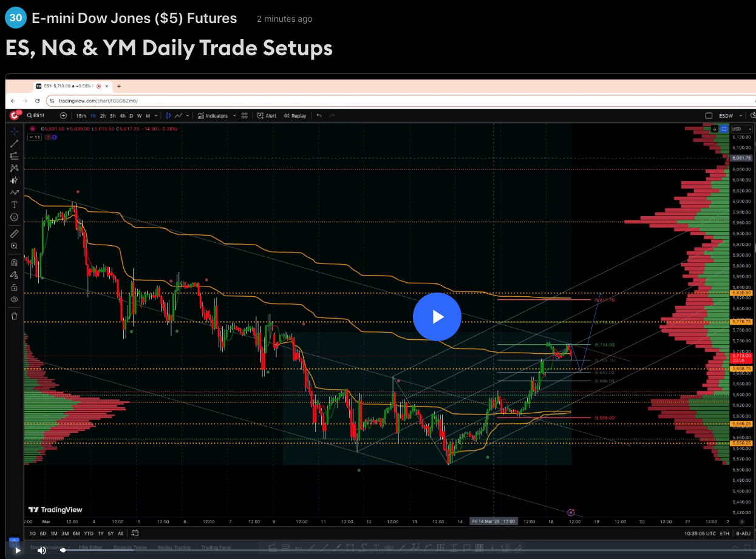Open the forecasting and measurement tools

(15, 180)
